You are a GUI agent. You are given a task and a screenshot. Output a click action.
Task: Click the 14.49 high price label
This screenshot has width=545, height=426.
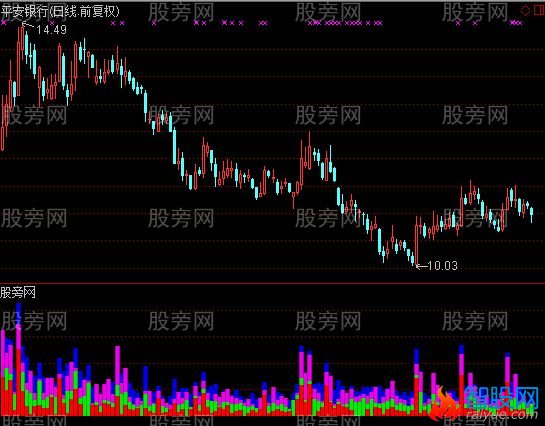51,30
